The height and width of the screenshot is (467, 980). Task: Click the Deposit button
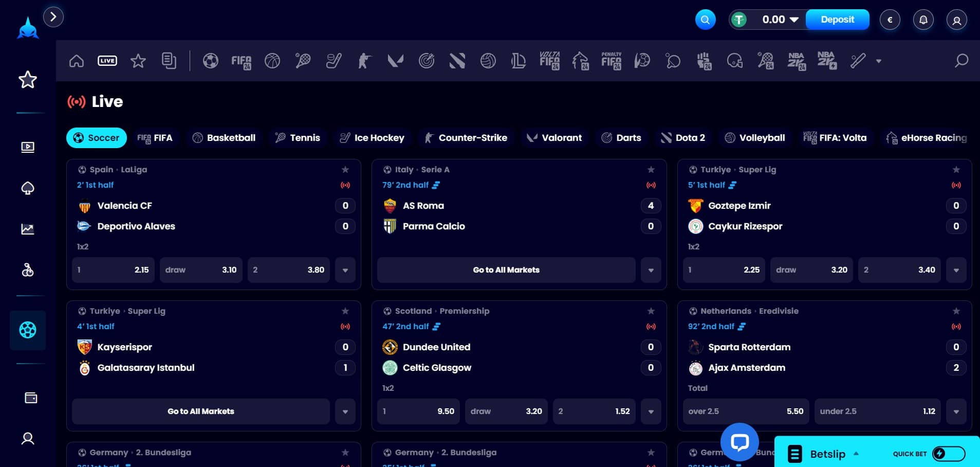coord(837,20)
